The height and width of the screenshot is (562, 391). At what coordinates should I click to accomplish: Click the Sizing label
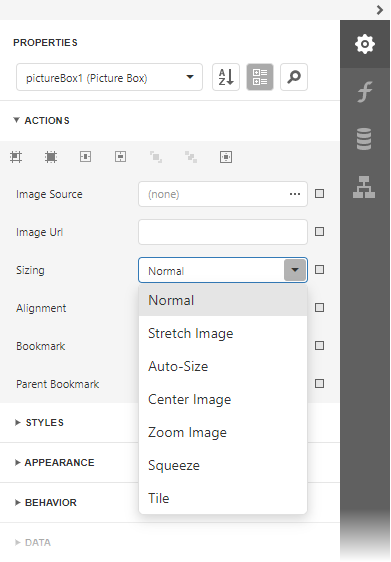pyautogui.click(x=30, y=270)
